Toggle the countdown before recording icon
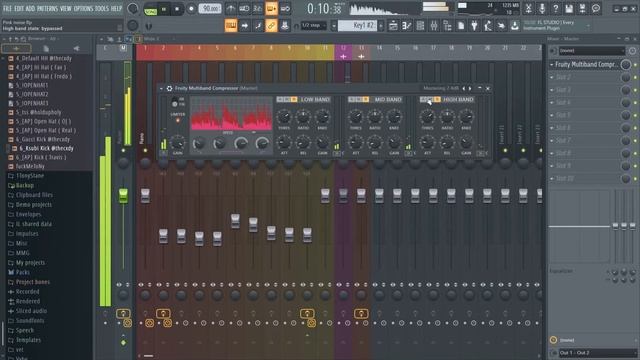 click(x=258, y=8)
